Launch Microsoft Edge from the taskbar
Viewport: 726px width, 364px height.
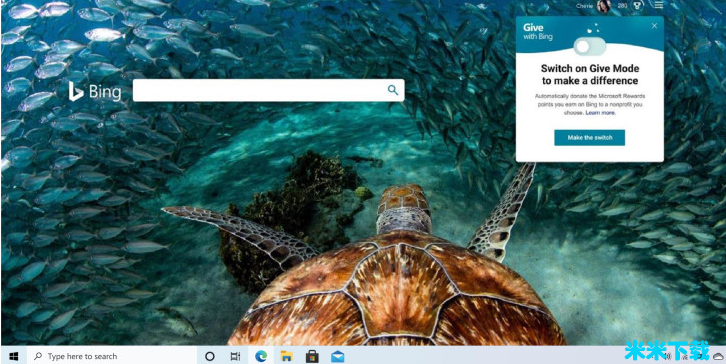click(x=261, y=356)
